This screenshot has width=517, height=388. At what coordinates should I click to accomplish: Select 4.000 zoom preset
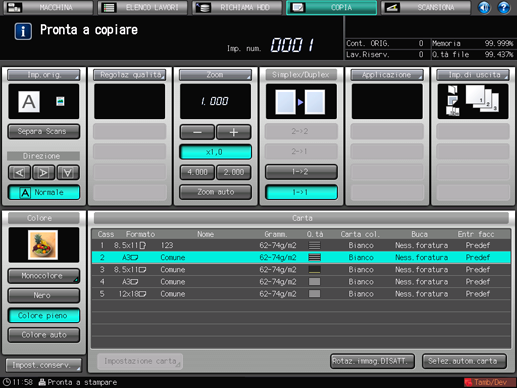197,172
